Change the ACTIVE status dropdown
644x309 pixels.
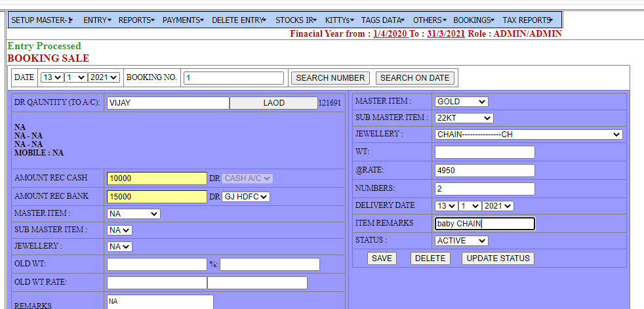point(461,241)
